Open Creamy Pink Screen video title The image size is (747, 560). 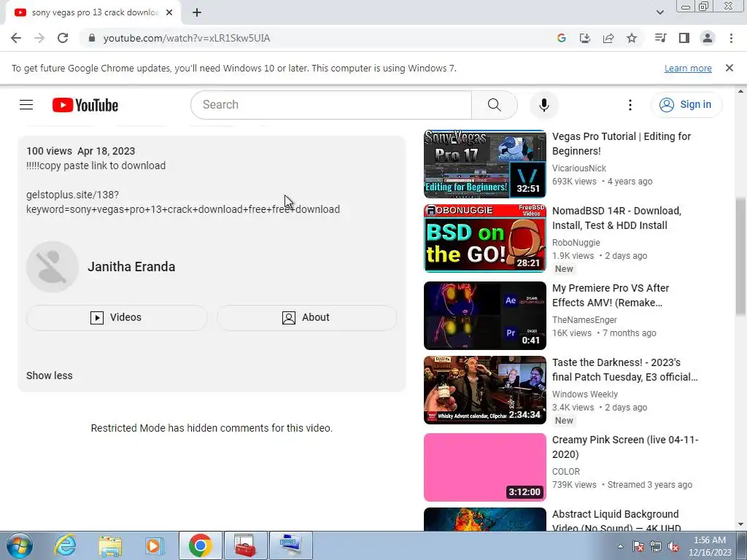point(625,447)
